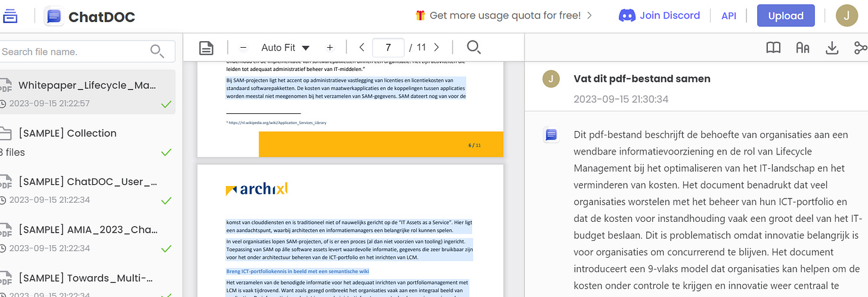Zoom out with the minus button
This screenshot has width=868, height=297.
pyautogui.click(x=243, y=48)
